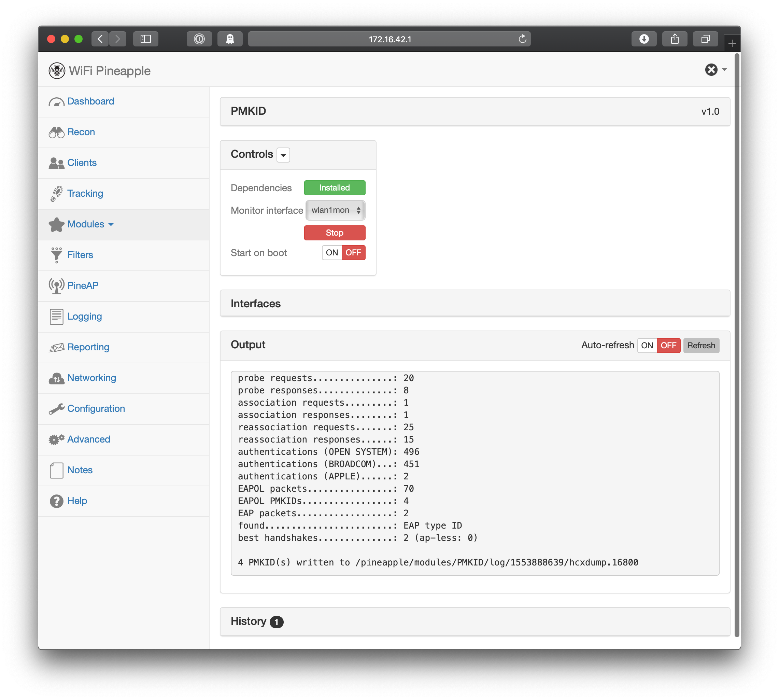Viewport: 779px width, 700px height.
Task: Click the Recon binoculars icon
Action: 56,132
